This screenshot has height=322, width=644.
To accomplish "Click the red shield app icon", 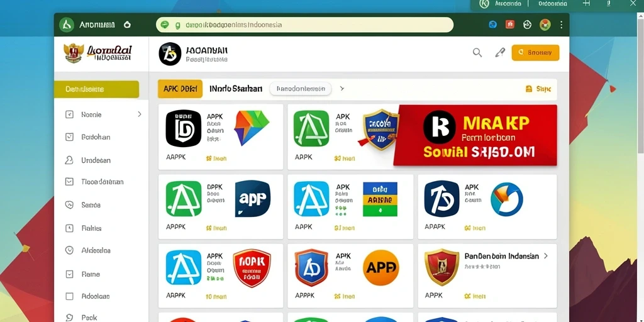I will (x=252, y=268).
